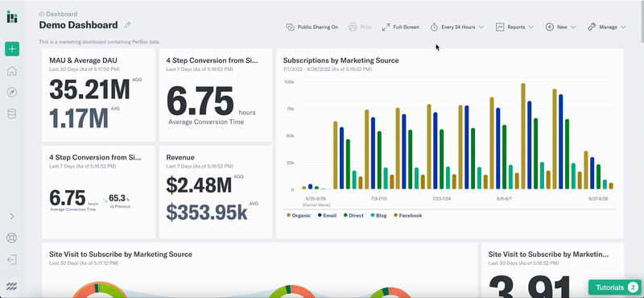Click the pencil icon beside Demo Dashboard title
Image resolution: width=644 pixels, height=298 pixels.
coord(128,25)
